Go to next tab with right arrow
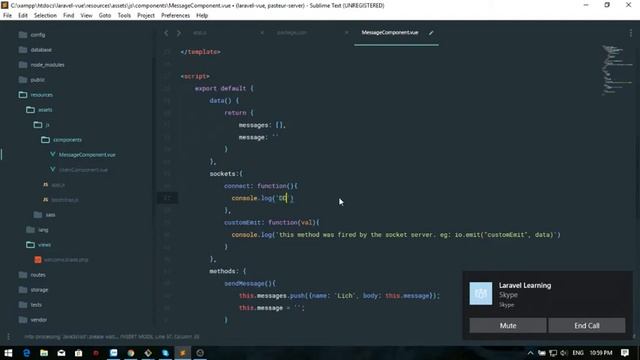This screenshot has width=640, height=360. pos(179,33)
